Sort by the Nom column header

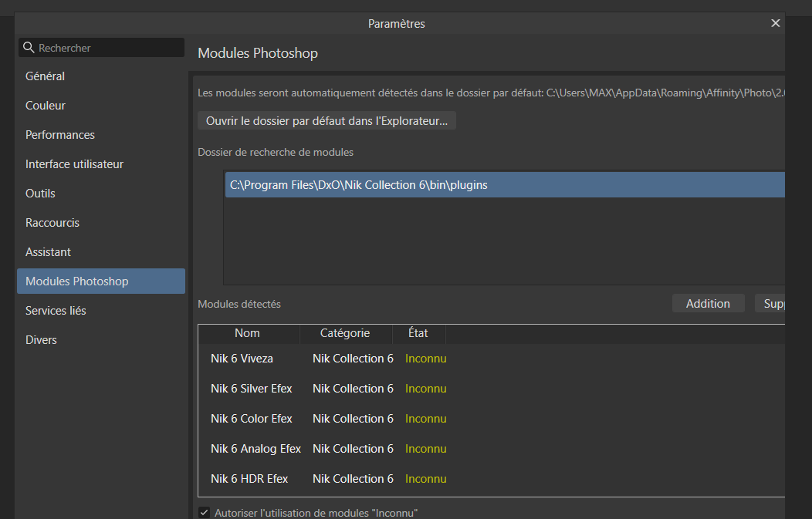(x=249, y=333)
